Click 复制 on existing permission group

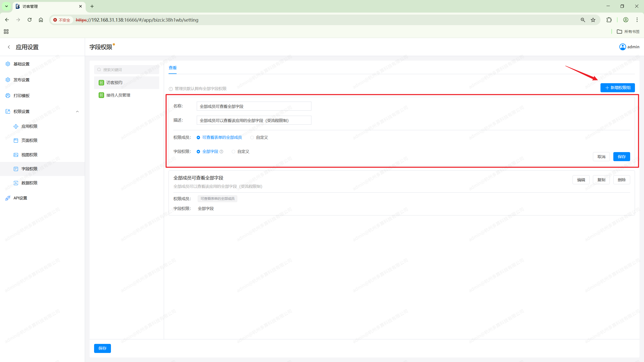[601, 180]
